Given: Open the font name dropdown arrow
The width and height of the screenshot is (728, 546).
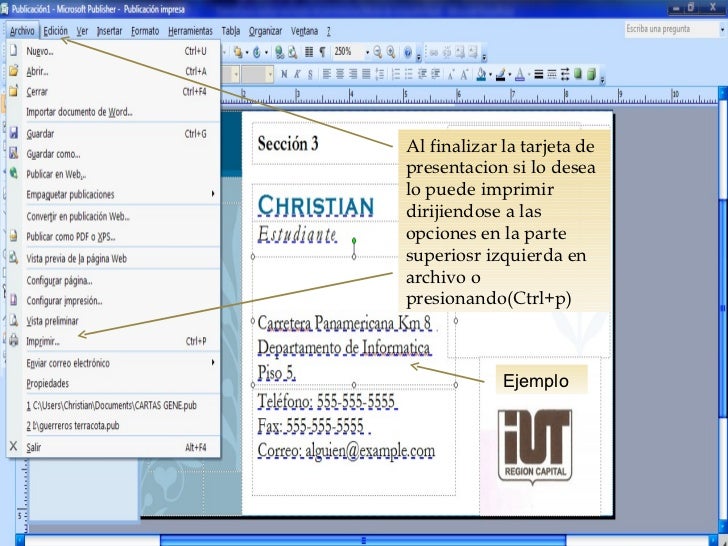Looking at the screenshot, I should tap(236, 74).
